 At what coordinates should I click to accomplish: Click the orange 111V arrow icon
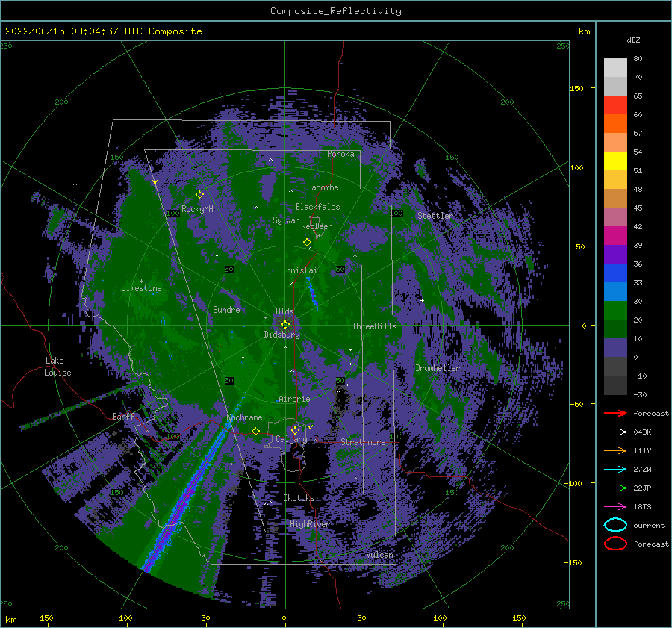click(615, 450)
